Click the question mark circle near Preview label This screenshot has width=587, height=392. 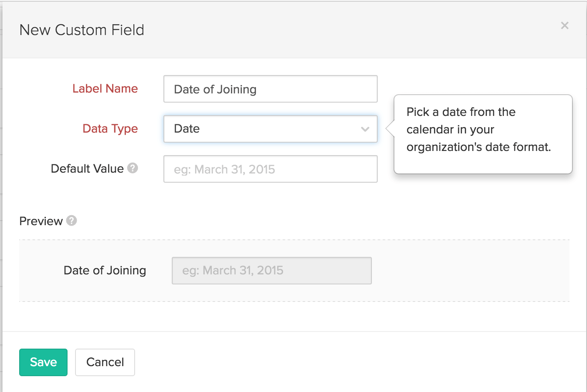(x=72, y=221)
